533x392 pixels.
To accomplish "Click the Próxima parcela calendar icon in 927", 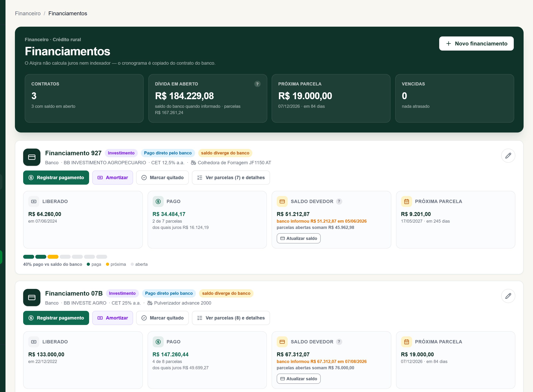I will [406, 201].
